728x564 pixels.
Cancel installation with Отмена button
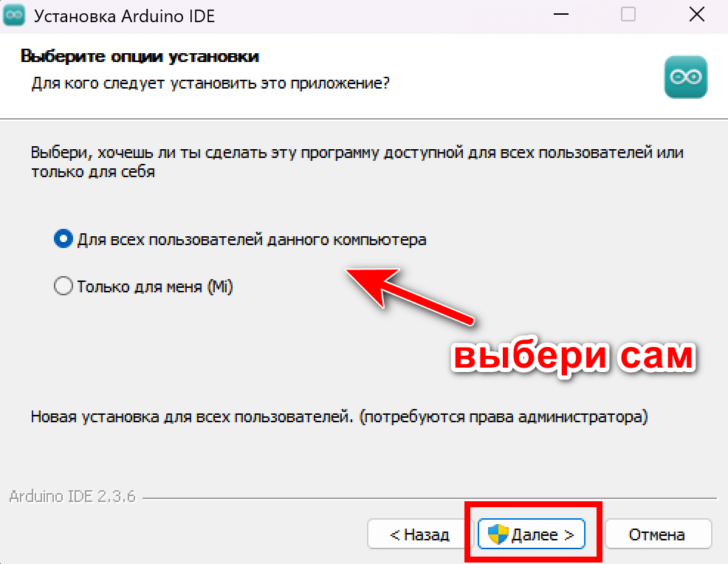pos(657,534)
